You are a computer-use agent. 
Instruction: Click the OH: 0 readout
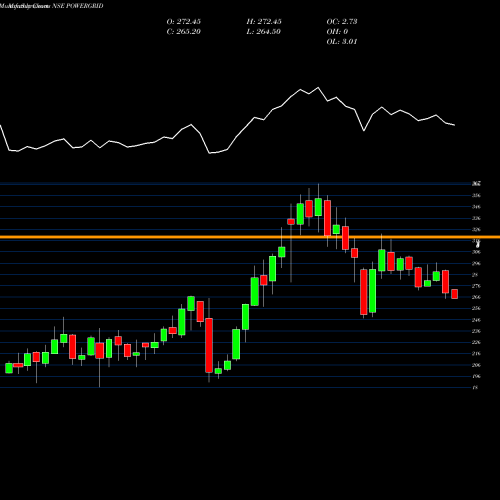point(337,32)
